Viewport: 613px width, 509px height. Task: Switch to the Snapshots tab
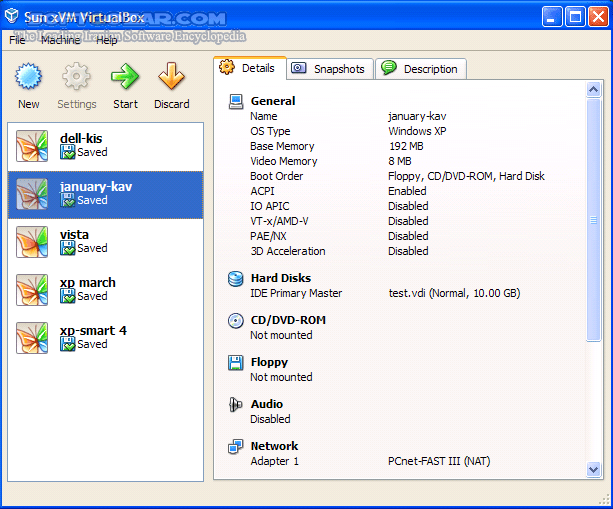pos(330,69)
